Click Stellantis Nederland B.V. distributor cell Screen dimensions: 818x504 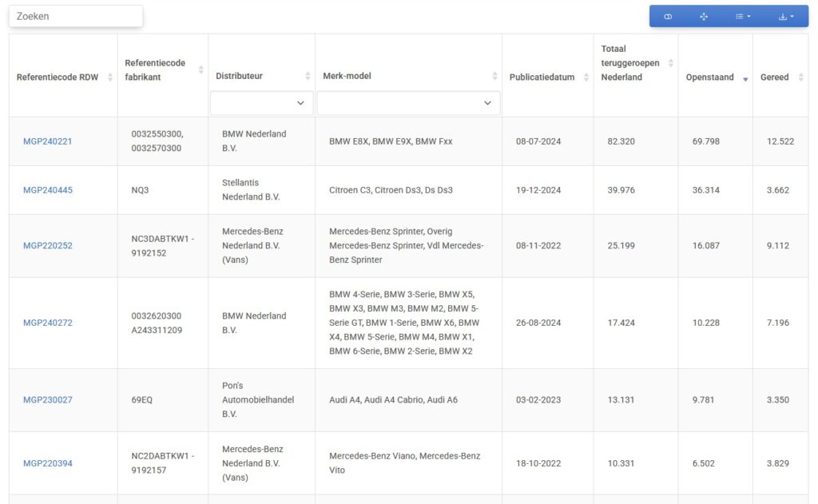point(251,190)
